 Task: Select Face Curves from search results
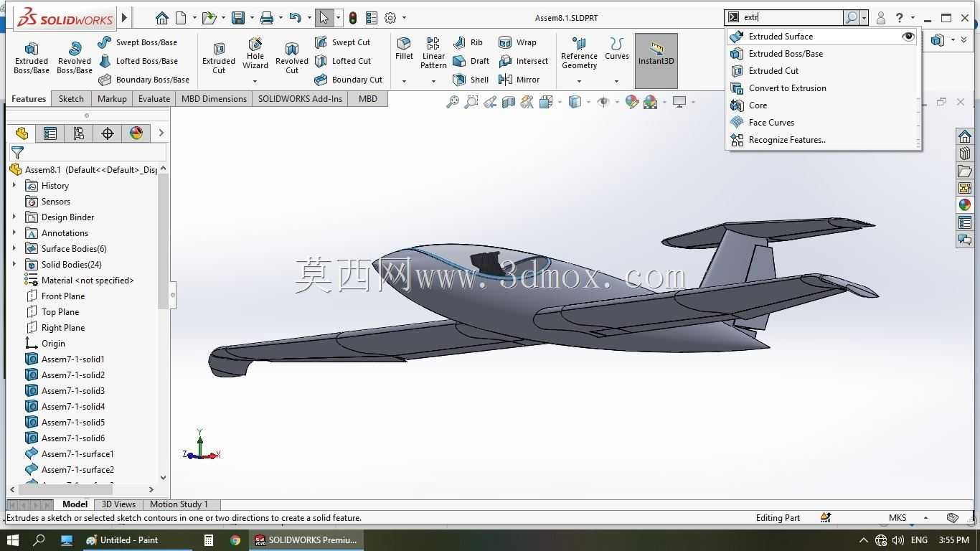(822, 123)
